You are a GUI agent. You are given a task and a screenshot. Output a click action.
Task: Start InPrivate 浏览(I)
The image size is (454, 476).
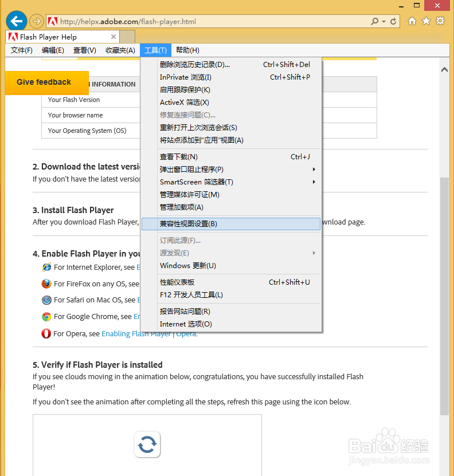pyautogui.click(x=232, y=77)
